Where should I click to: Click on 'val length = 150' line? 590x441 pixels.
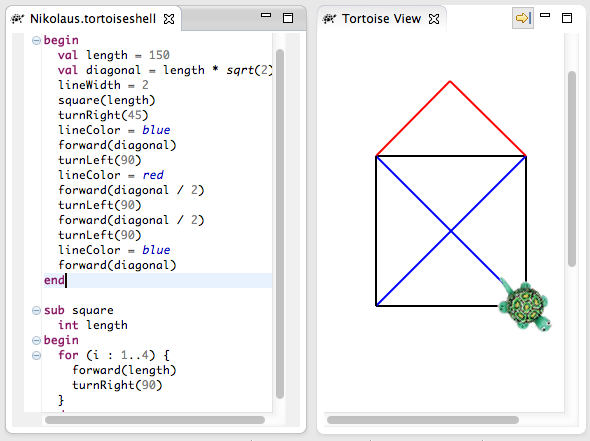pos(114,55)
